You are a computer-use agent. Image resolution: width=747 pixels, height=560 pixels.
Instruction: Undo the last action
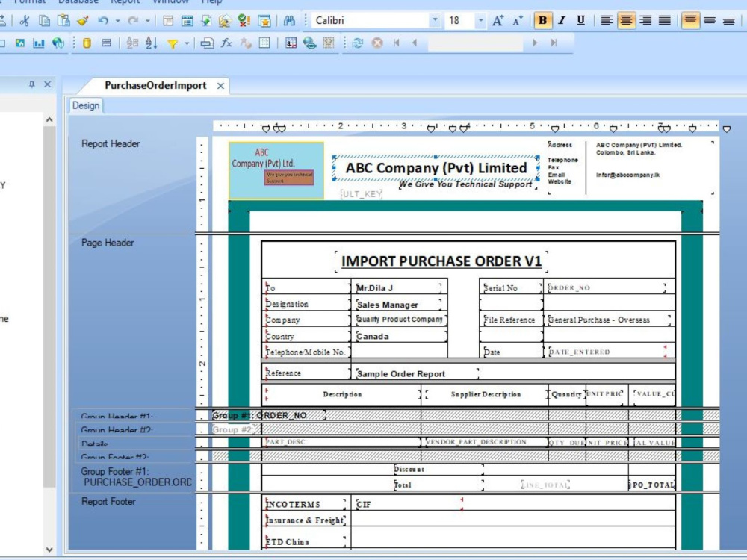pos(103,20)
